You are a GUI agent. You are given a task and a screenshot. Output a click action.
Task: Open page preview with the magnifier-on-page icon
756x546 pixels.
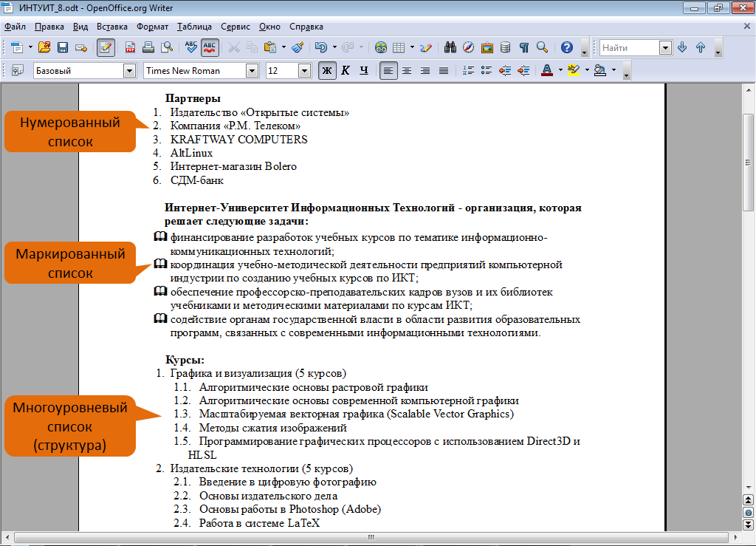coord(167,47)
